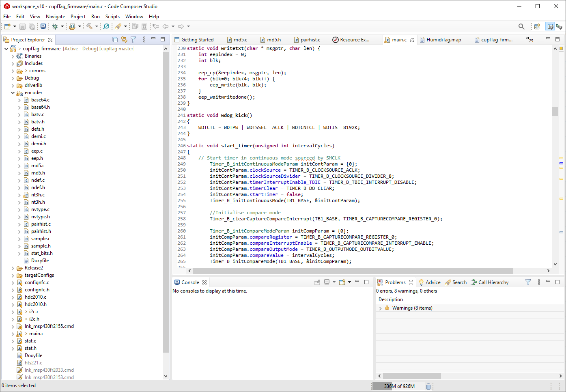Image resolution: width=566 pixels, height=392 pixels.
Task: Expand the Warnings (8 items) group
Action: pos(380,308)
